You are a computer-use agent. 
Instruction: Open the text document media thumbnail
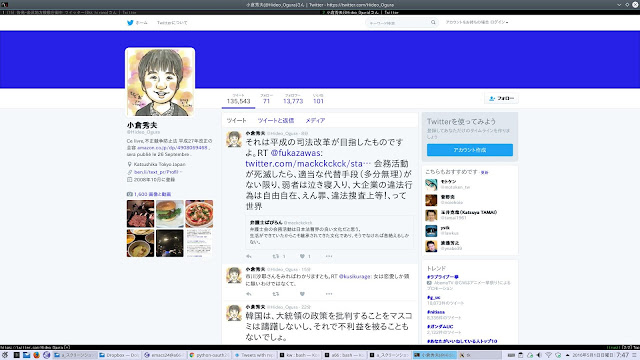(199, 243)
